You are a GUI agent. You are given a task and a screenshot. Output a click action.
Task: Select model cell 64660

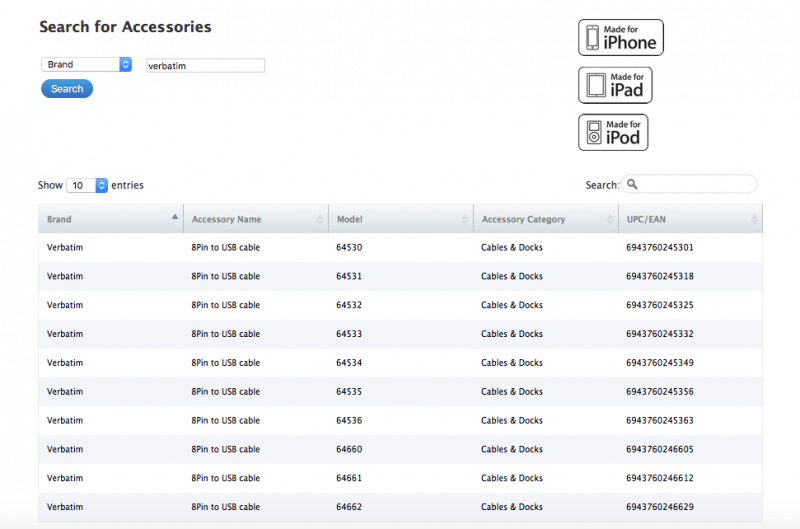click(x=349, y=449)
